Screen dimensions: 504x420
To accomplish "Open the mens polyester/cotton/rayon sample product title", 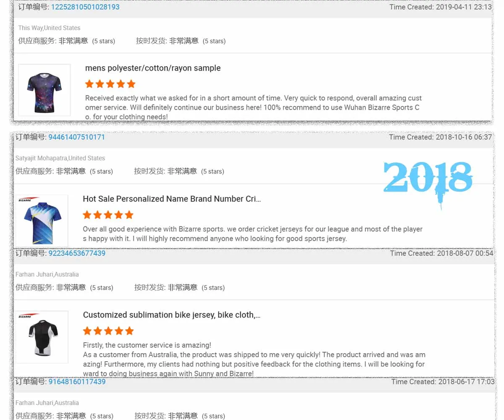I will 153,68.
